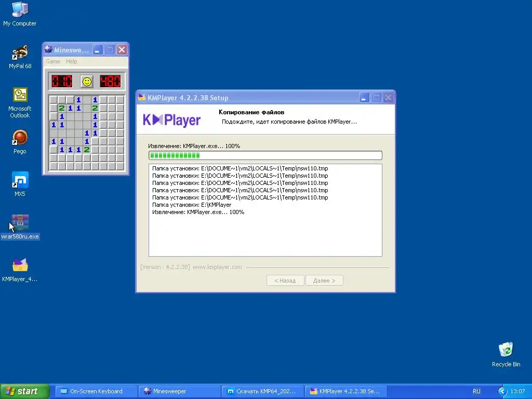Click the Minesweeper smiley face reset button
The height and width of the screenshot is (399, 532).
tap(87, 82)
